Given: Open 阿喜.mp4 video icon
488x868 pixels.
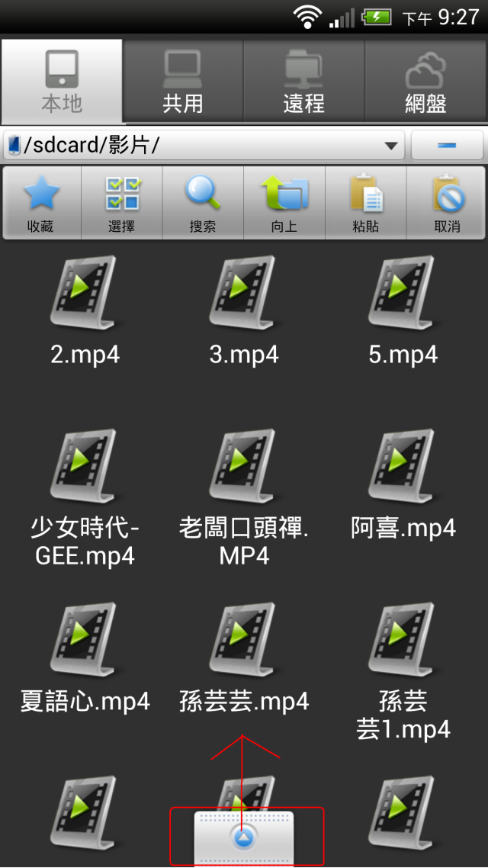Looking at the screenshot, I should 403,465.
